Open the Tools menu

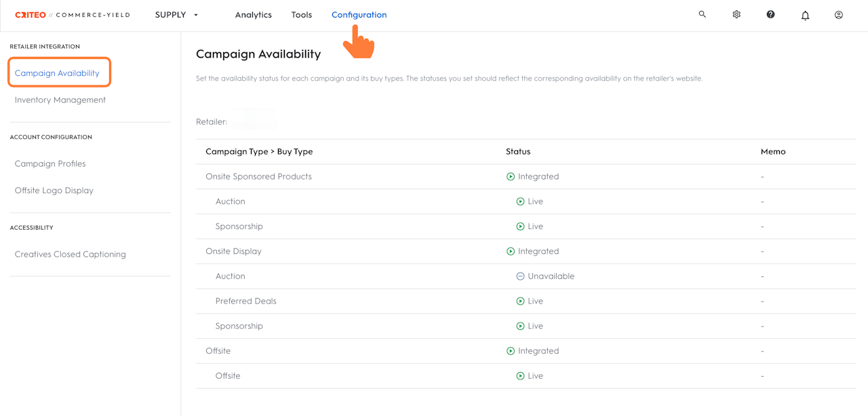[x=302, y=15]
